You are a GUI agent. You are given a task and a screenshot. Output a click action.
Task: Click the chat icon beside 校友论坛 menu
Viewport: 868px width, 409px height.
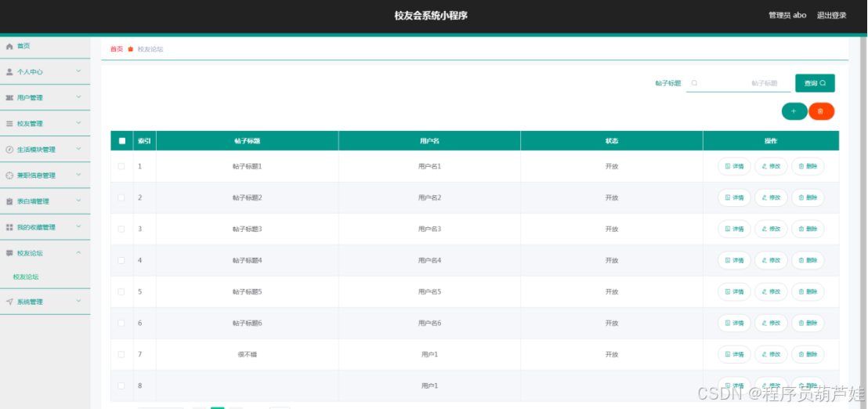(x=9, y=253)
